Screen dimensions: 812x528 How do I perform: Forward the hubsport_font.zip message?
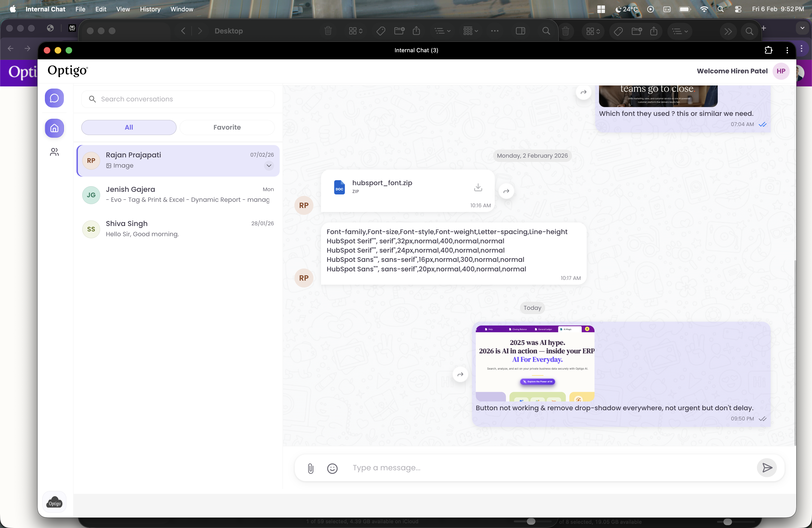[506, 191]
